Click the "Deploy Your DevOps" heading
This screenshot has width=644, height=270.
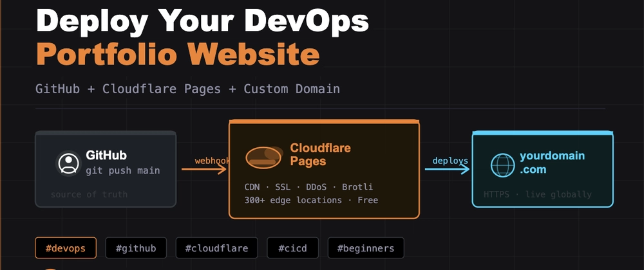point(202,21)
